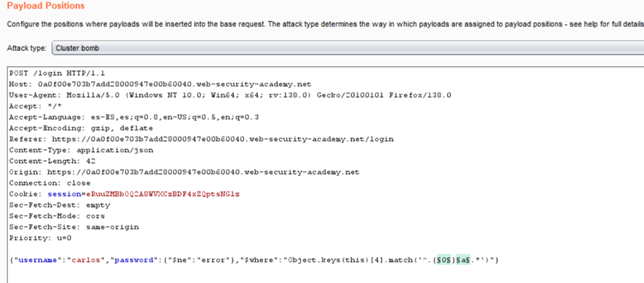Click the Accept-Language header line

pyautogui.click(x=134, y=117)
